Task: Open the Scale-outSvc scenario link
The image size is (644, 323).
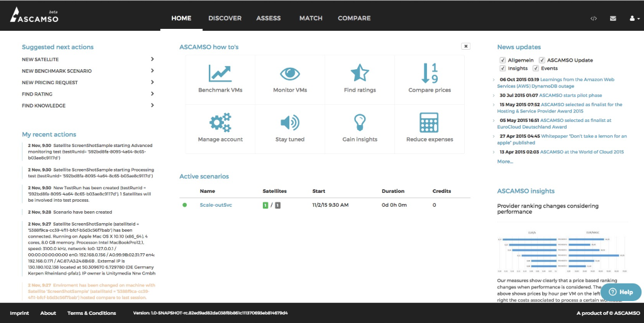Action: point(216,205)
